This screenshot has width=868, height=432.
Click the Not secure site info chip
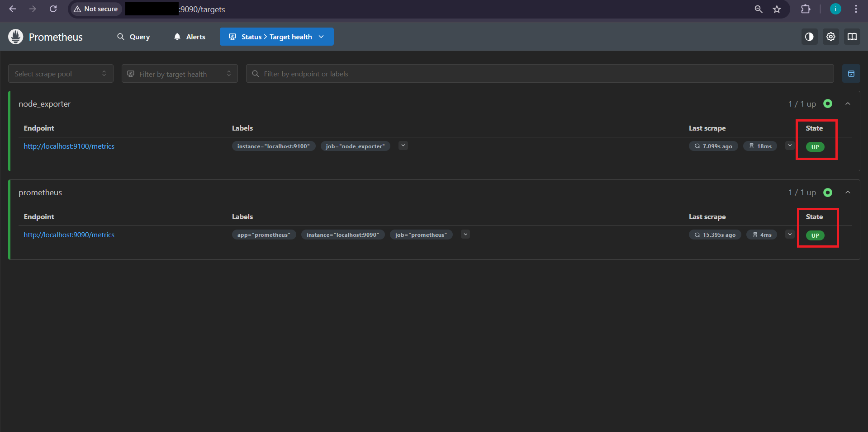pos(95,9)
